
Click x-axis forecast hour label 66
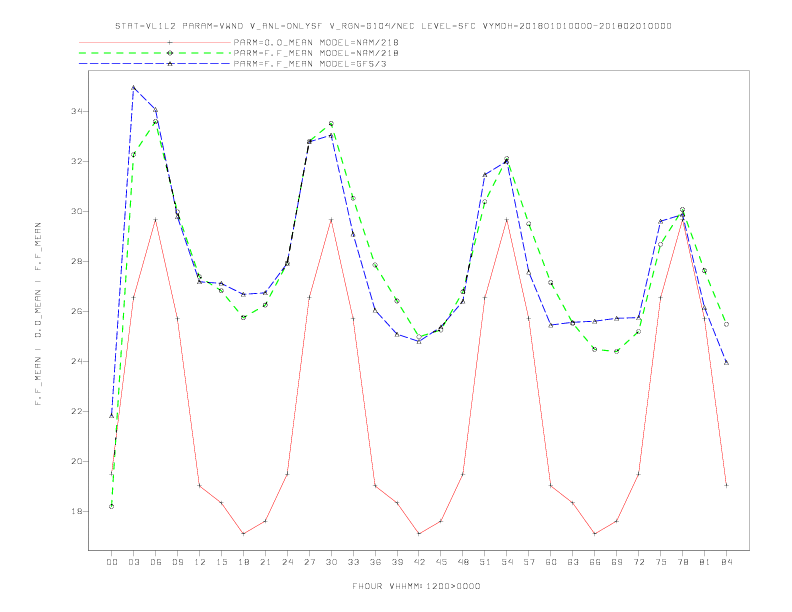595,562
